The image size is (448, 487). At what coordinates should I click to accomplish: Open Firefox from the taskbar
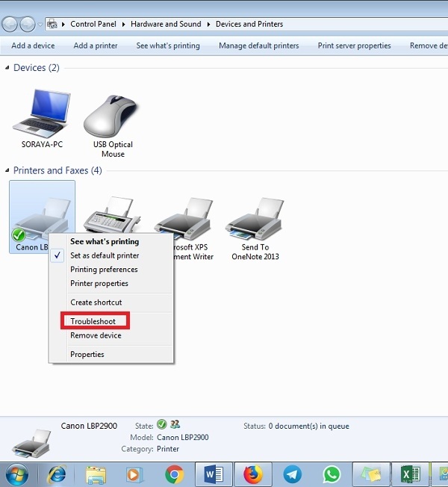coord(253,474)
